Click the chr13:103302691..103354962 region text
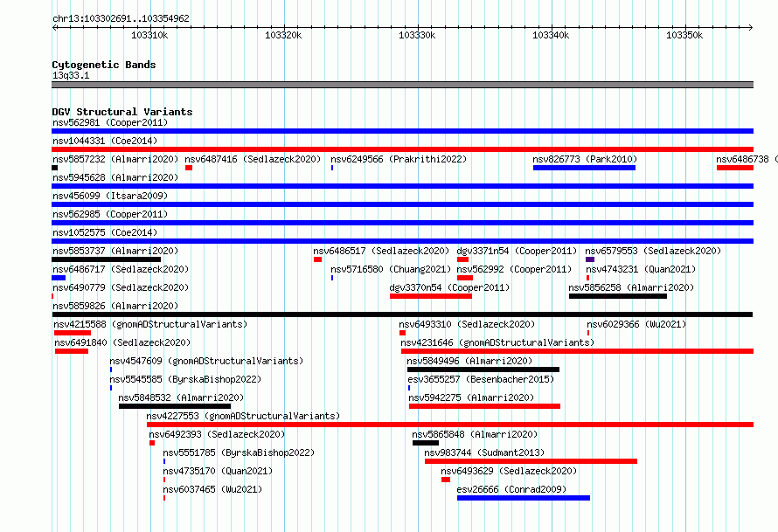Screen dimensions: 778x532 (121, 18)
